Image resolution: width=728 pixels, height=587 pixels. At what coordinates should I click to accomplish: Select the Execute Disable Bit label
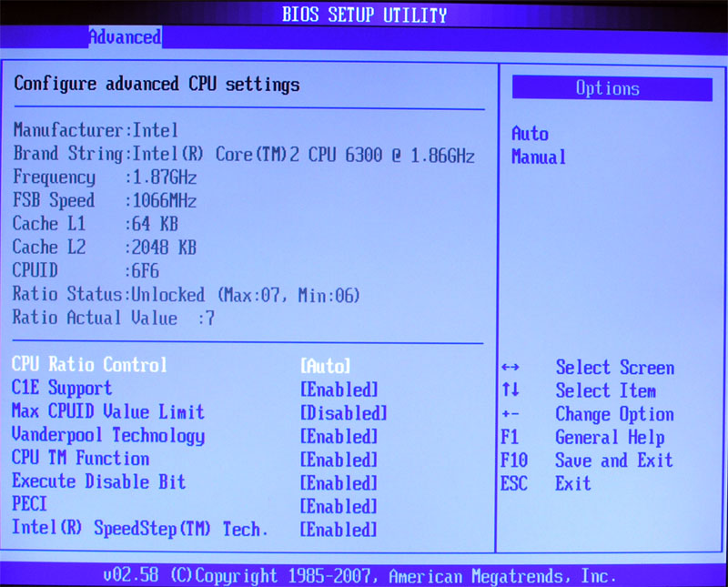(98, 481)
